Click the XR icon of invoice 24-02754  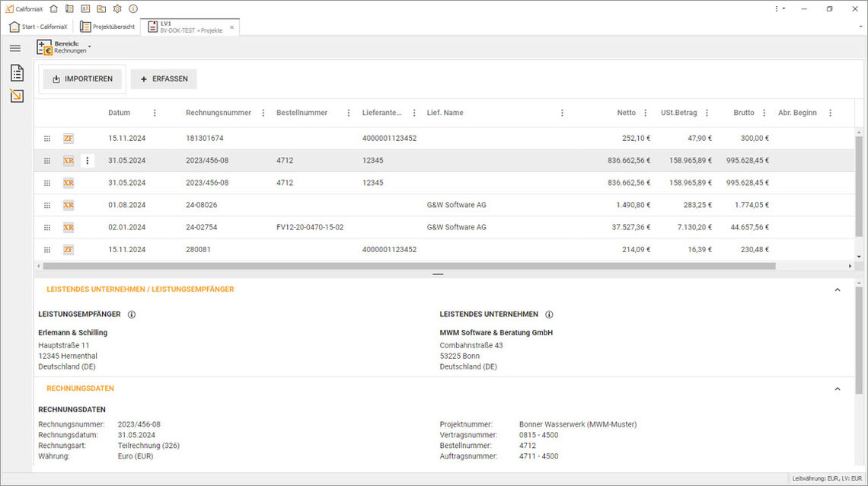coord(68,228)
